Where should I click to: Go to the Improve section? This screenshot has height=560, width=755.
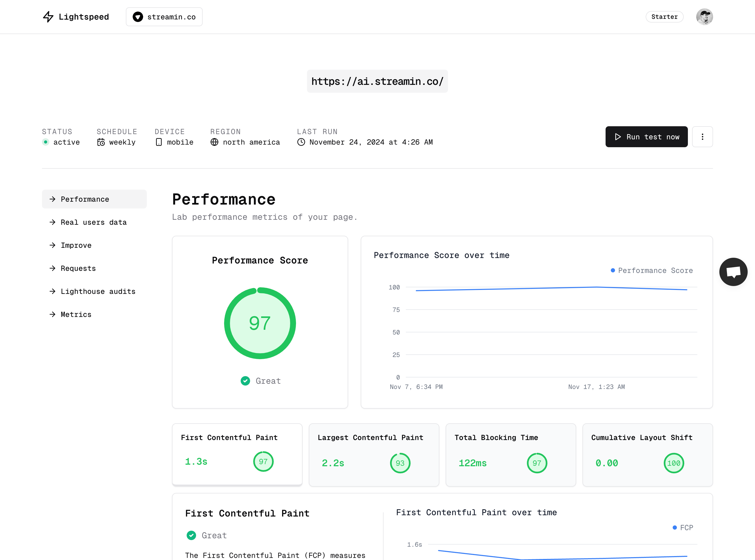tap(94, 245)
